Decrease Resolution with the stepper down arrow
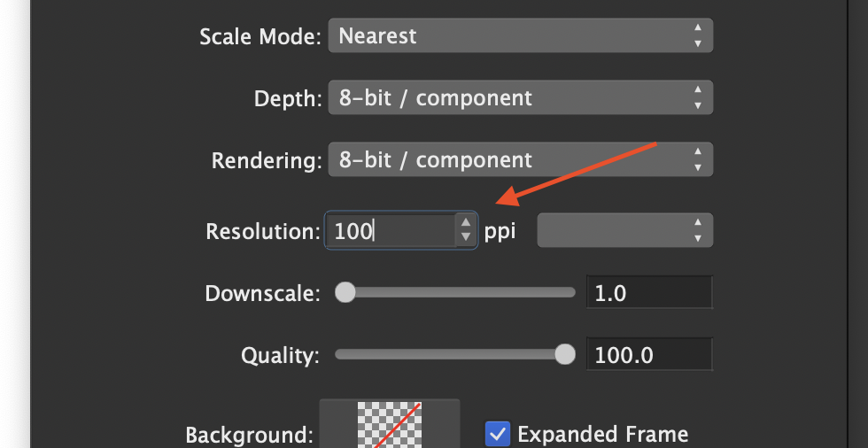 point(466,239)
